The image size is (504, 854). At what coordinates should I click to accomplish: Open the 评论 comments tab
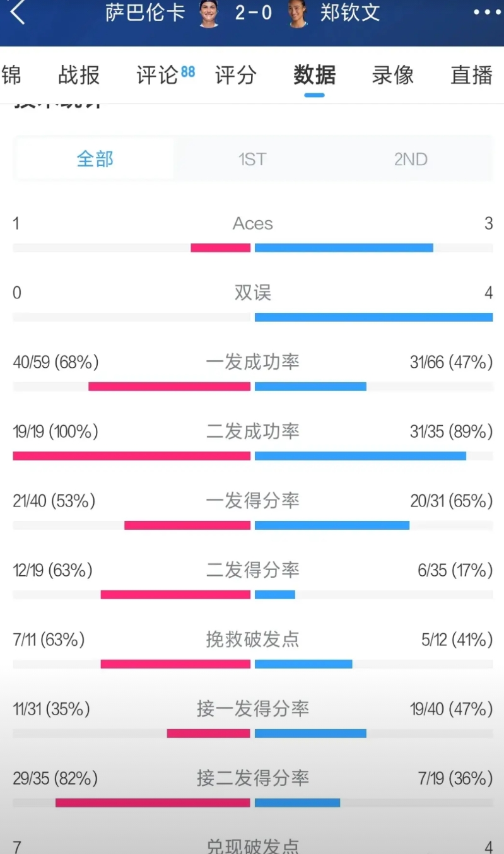click(157, 75)
